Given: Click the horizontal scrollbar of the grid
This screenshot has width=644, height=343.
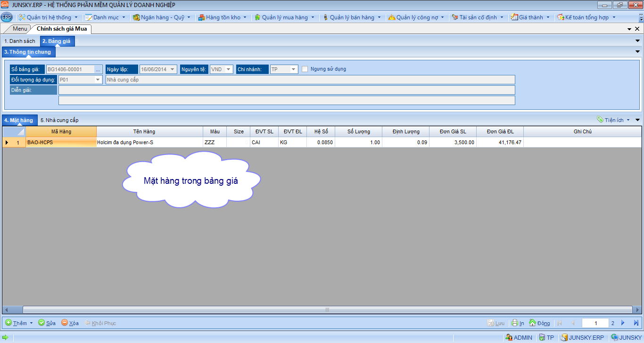Looking at the screenshot, I should coord(327,310).
